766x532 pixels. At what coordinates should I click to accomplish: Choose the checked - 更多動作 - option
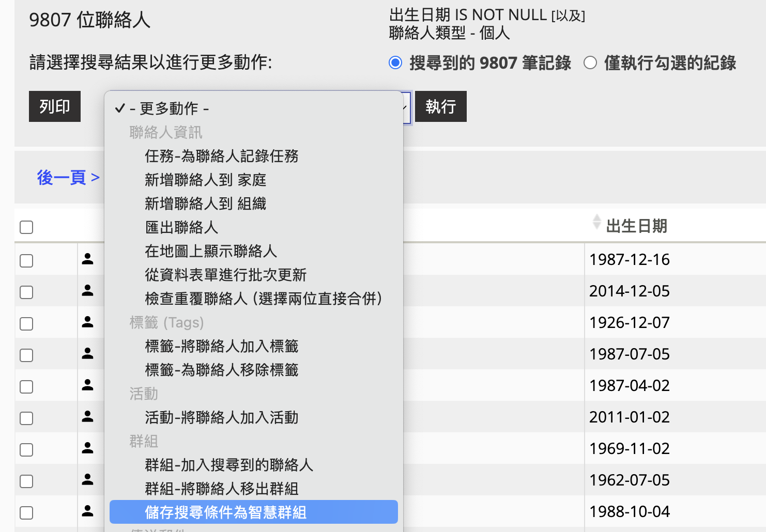click(254, 108)
